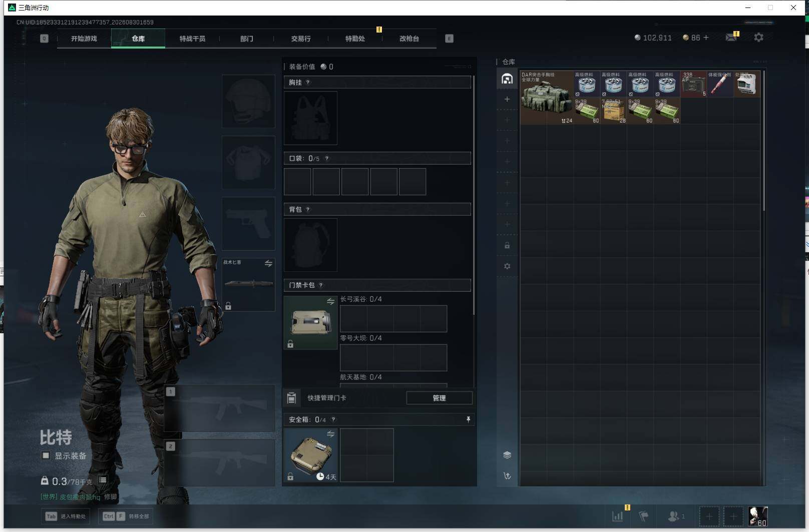The height and width of the screenshot is (532, 809).
Task: Click the 零号大坝: 0/4 label
Action: pyautogui.click(x=361, y=338)
